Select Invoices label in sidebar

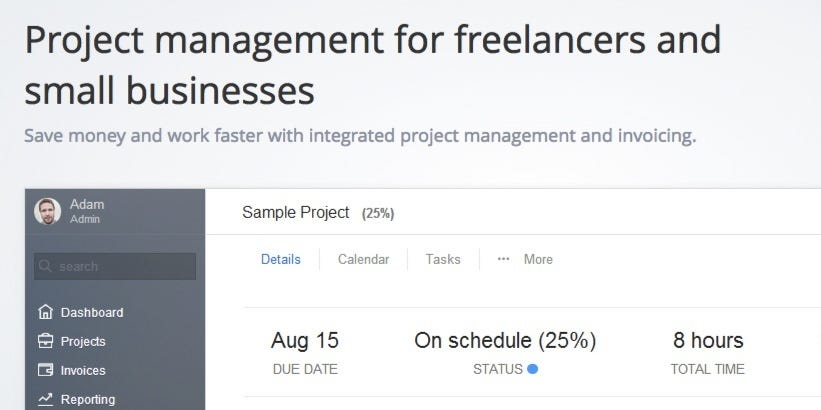click(83, 370)
